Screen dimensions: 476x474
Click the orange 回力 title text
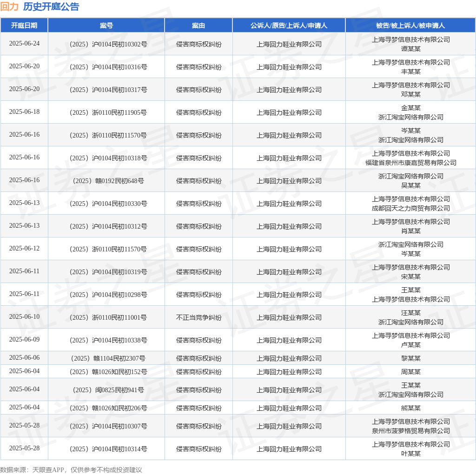(9, 7)
